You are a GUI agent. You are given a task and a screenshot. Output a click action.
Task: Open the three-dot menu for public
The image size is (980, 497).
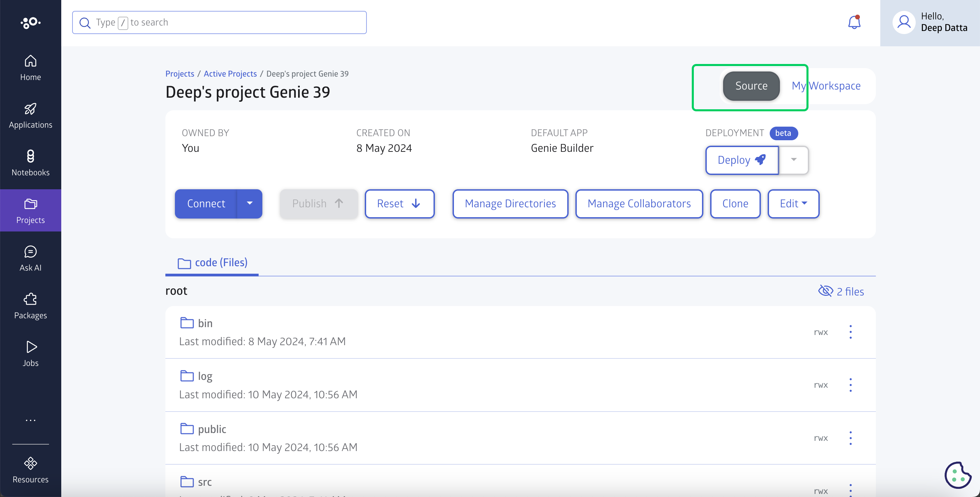pyautogui.click(x=851, y=438)
